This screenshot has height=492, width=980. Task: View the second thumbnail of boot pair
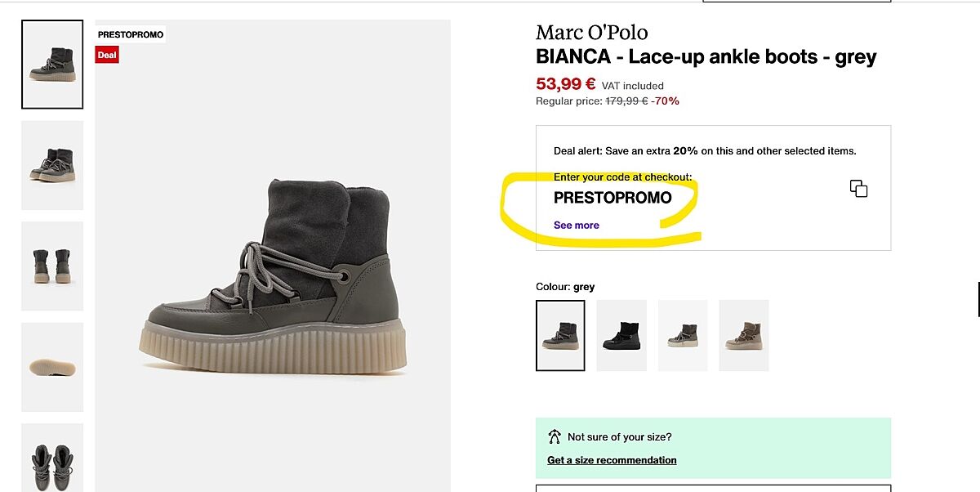[52, 165]
